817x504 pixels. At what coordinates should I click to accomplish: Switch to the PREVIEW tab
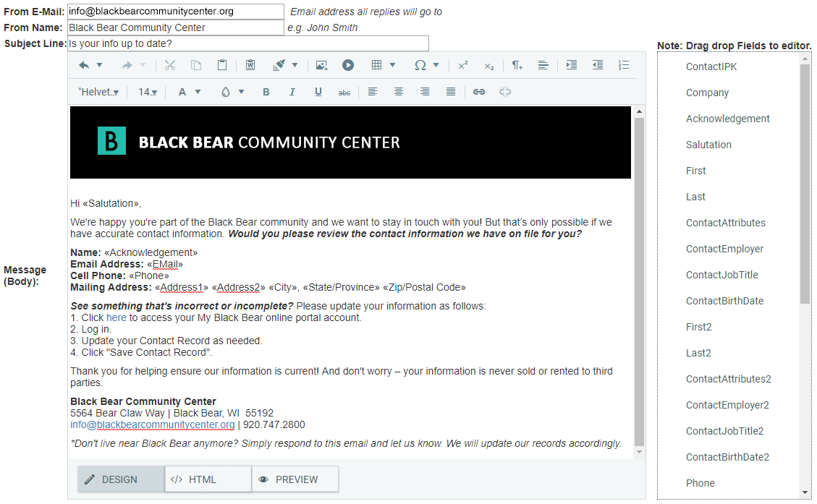(x=295, y=479)
